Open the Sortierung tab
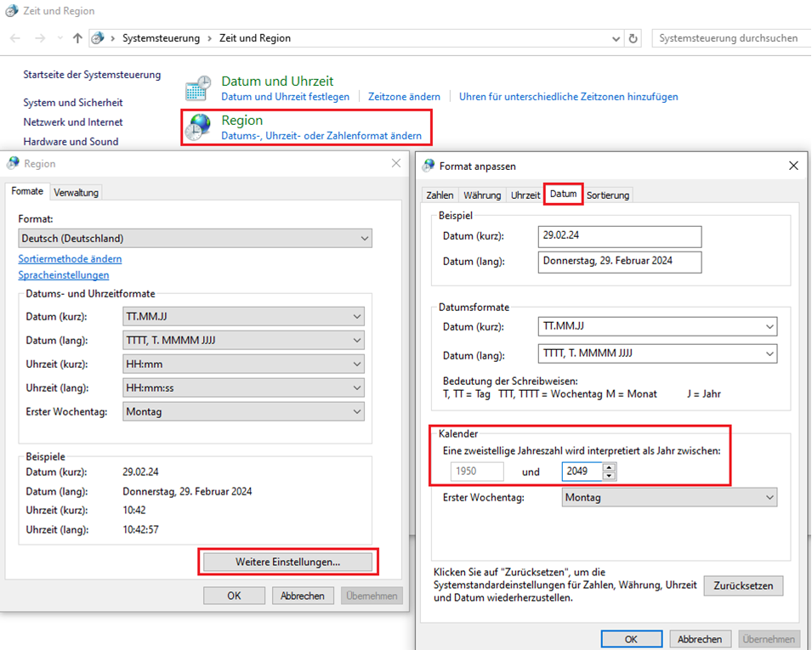Image resolution: width=812 pixels, height=650 pixels. [608, 195]
